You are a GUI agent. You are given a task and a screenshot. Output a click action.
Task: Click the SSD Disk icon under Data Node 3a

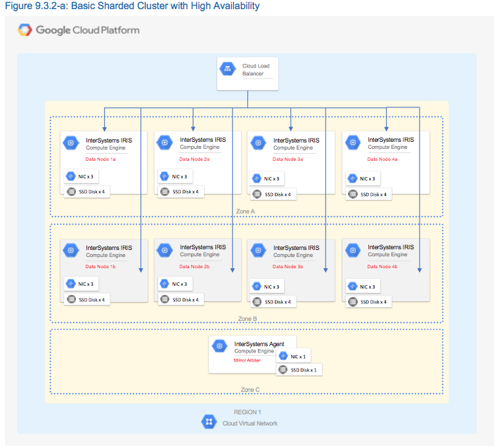(257, 194)
